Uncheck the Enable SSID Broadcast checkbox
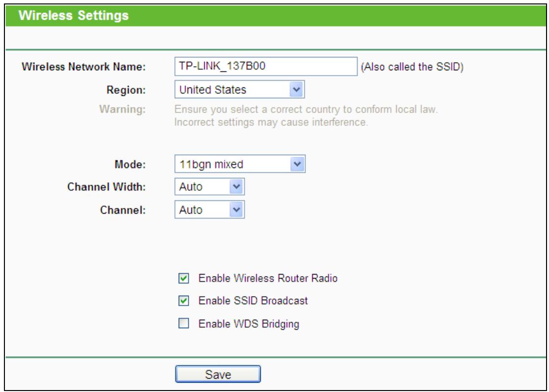 [x=184, y=301]
